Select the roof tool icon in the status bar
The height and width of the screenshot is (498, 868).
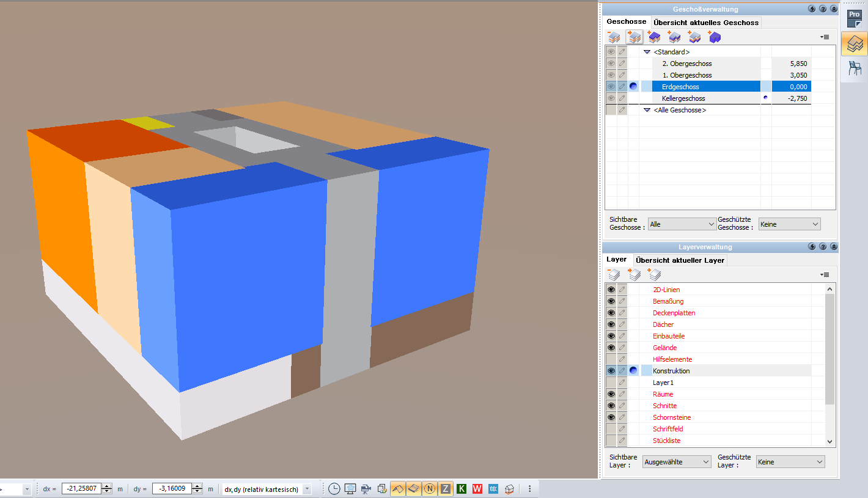click(x=397, y=488)
